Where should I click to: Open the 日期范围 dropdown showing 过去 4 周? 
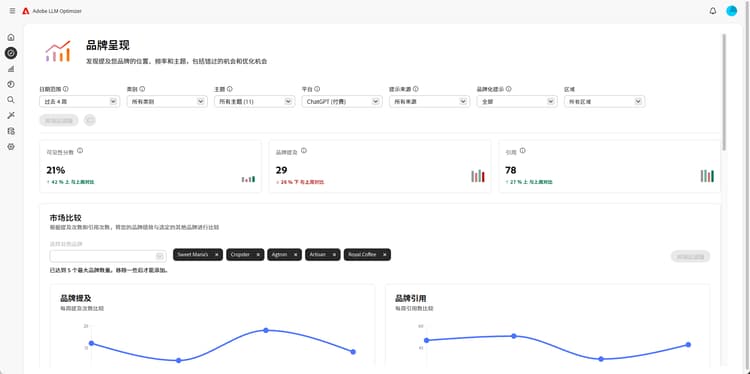[79, 101]
